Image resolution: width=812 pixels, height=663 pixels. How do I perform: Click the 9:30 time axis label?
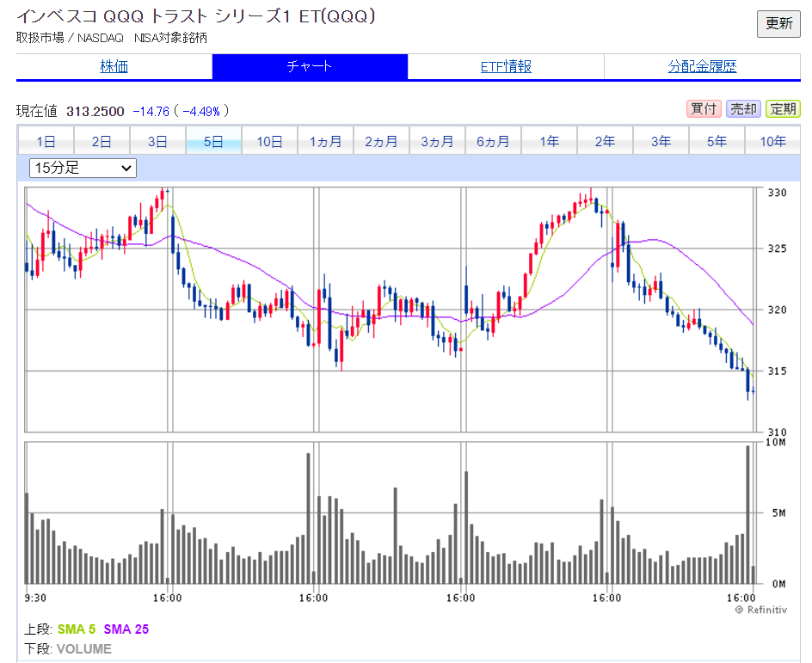pyautogui.click(x=35, y=599)
